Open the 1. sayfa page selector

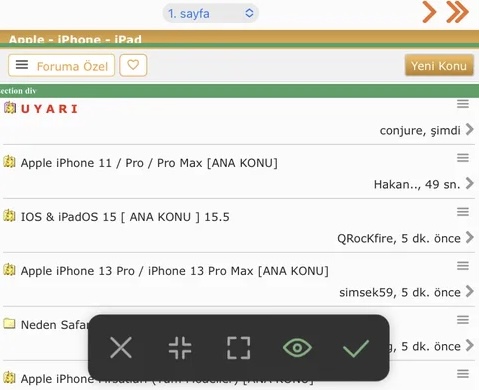click(210, 13)
